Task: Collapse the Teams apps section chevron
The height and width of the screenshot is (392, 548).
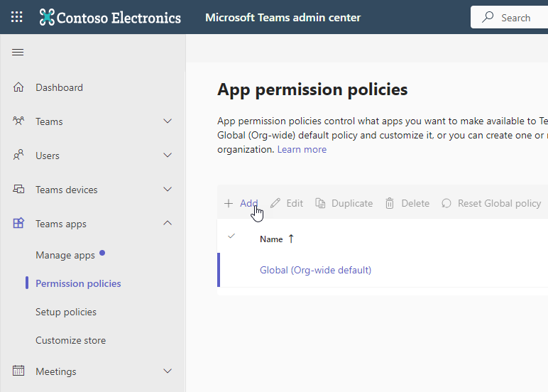Action: coord(168,224)
